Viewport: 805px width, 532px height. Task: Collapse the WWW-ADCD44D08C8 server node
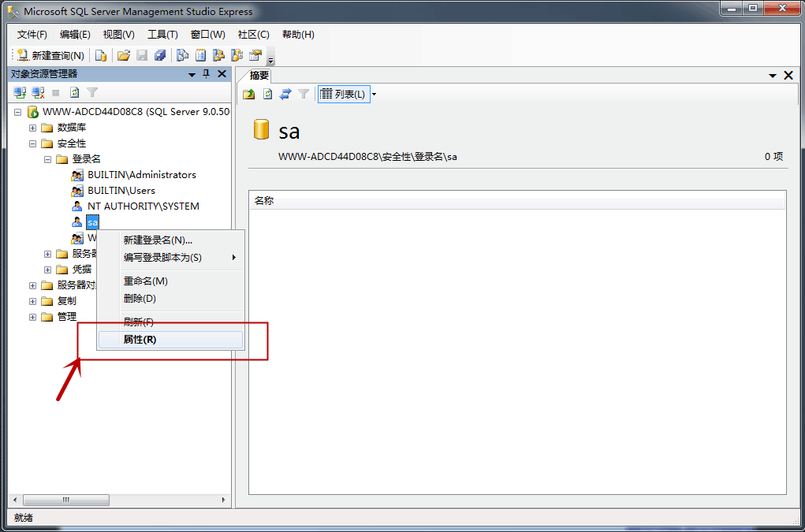pos(18,112)
